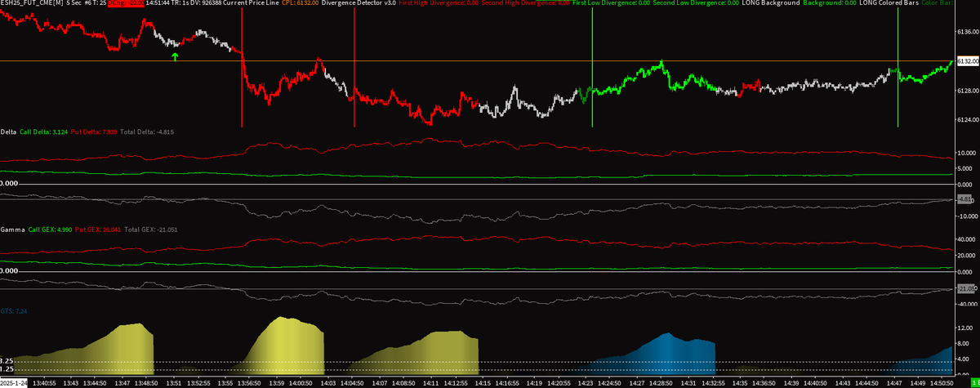The image size is (980, 388).
Task: Click the 14:28:50 time axis label
Action: click(661, 382)
